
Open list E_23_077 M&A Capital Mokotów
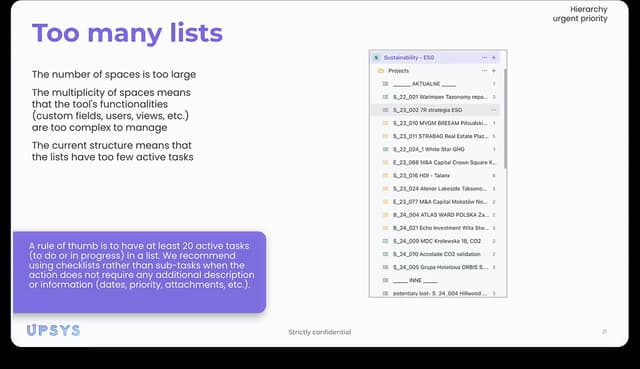(x=440, y=202)
